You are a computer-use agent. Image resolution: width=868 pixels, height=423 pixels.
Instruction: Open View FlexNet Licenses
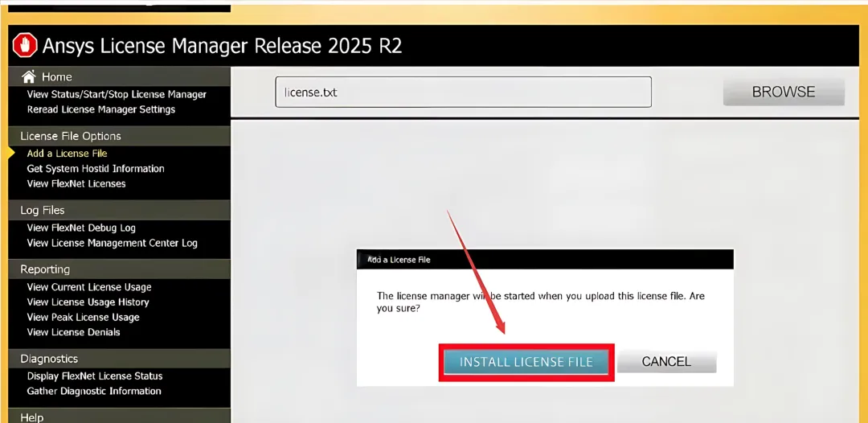point(76,183)
